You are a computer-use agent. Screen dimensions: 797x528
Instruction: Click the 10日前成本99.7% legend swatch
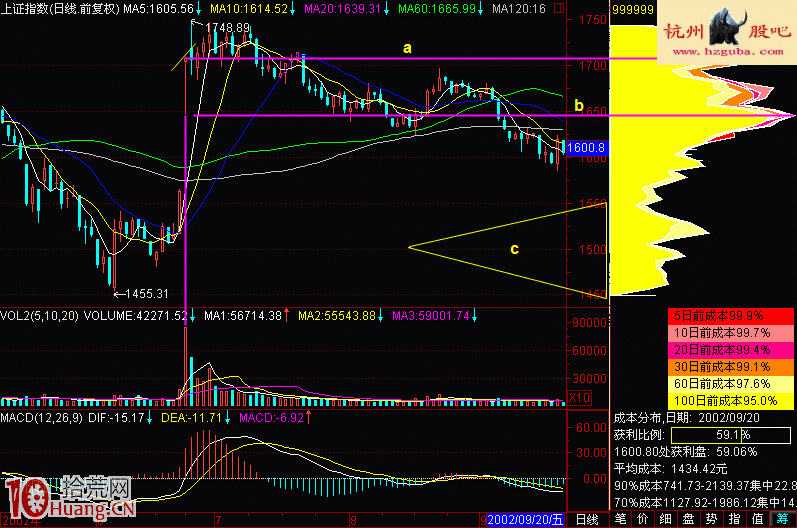[x=730, y=333]
